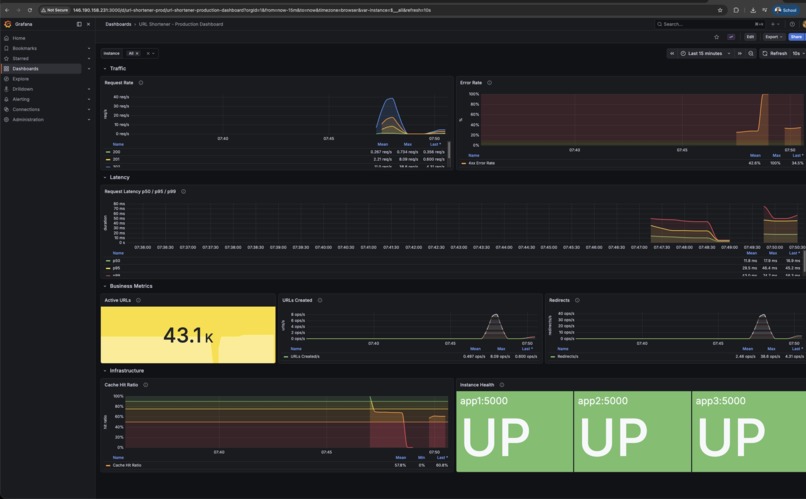Expand the Bookmarks sidebar section

(x=89, y=48)
